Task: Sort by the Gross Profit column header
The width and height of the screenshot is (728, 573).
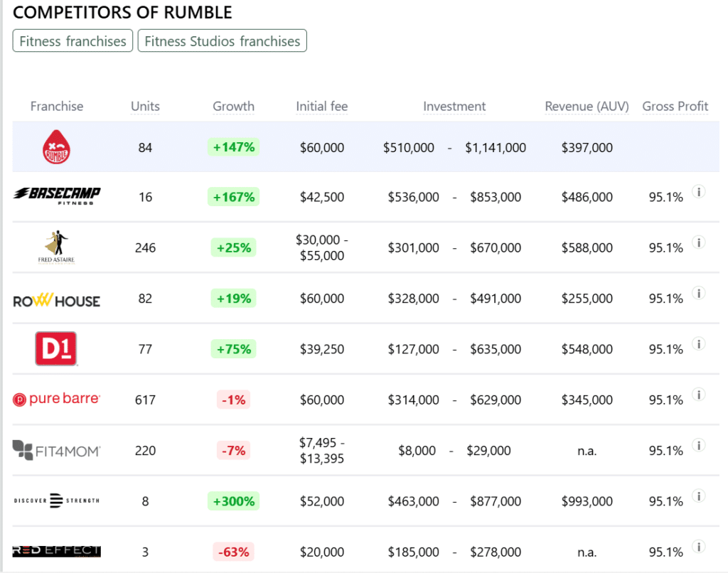Action: (x=675, y=107)
